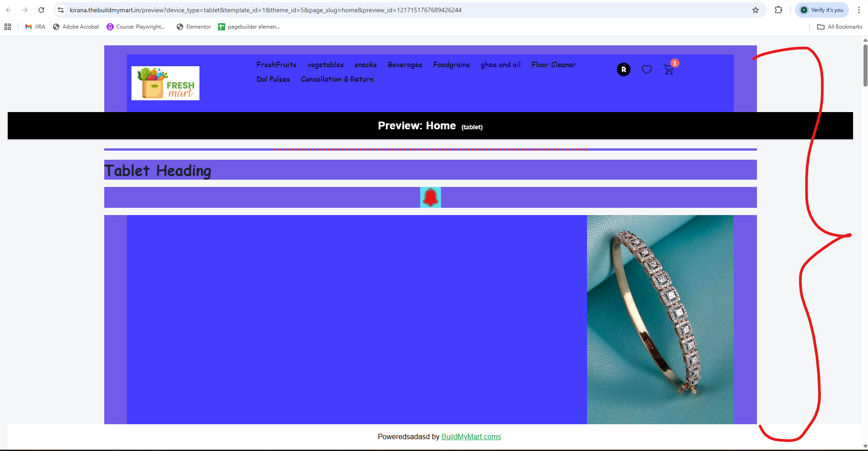868x451 pixels.
Task: Click the BuildMyMart.coms link
Action: click(471, 436)
